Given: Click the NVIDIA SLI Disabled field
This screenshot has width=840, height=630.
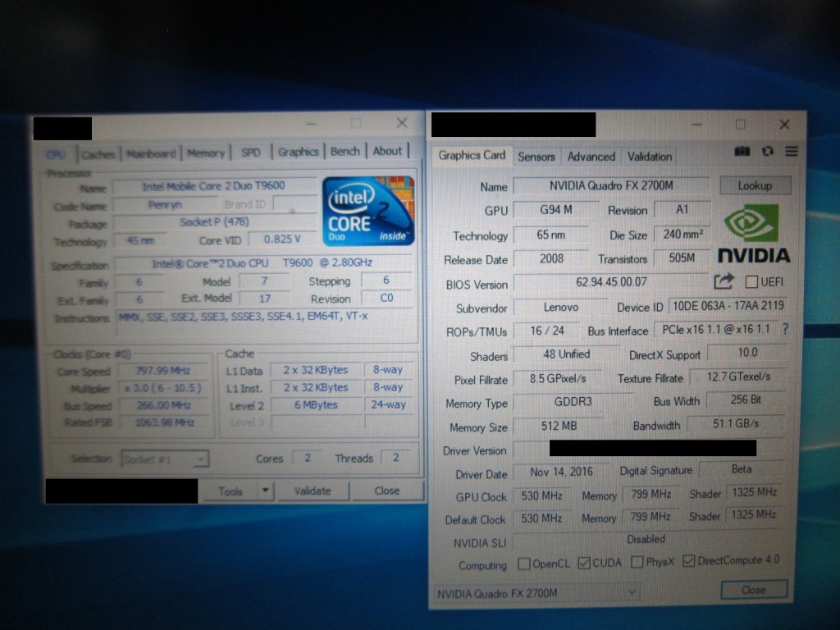Looking at the screenshot, I should tap(646, 540).
